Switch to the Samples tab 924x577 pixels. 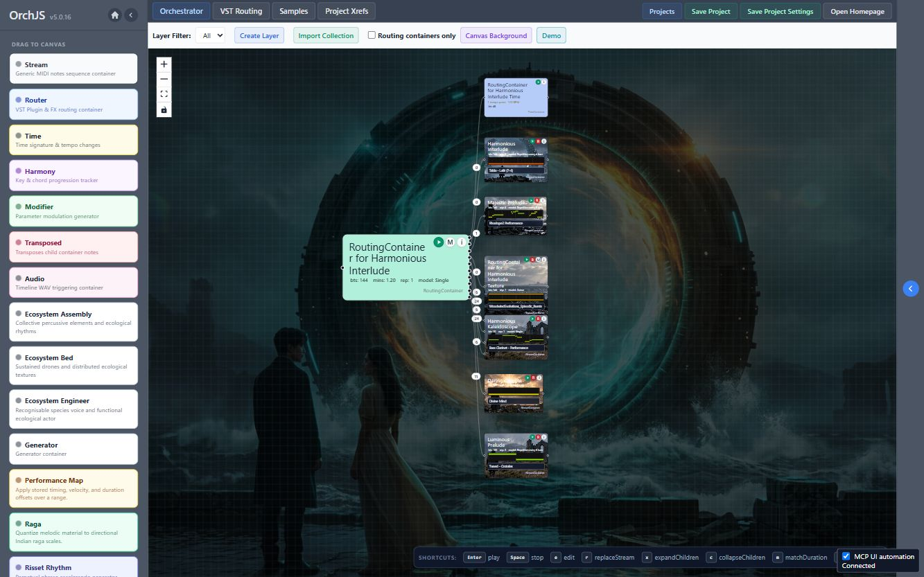pos(294,11)
